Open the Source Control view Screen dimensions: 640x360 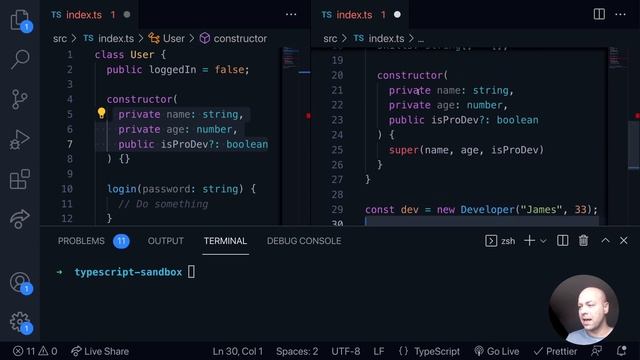point(20,99)
